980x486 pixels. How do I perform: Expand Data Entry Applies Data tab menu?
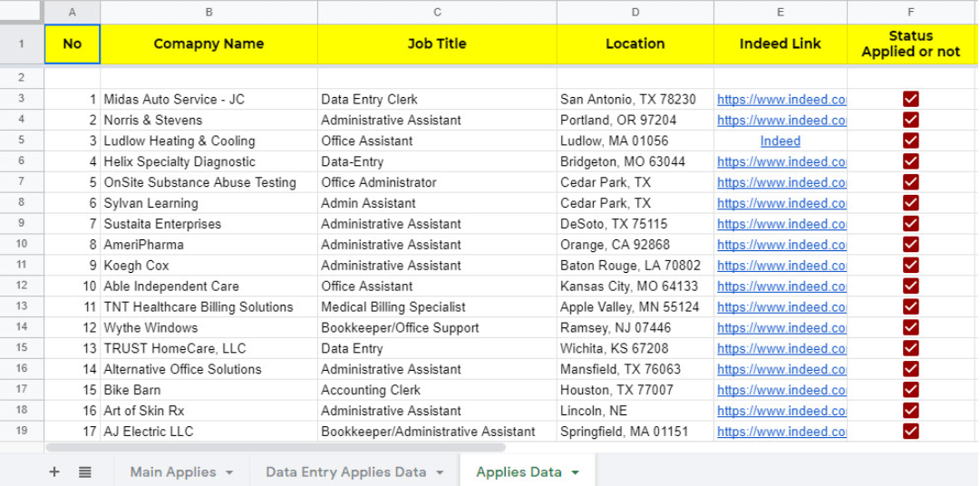pos(440,472)
